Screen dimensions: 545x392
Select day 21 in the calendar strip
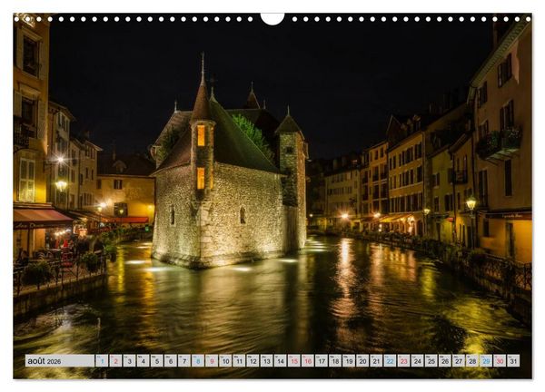pyautogui.click(x=376, y=361)
